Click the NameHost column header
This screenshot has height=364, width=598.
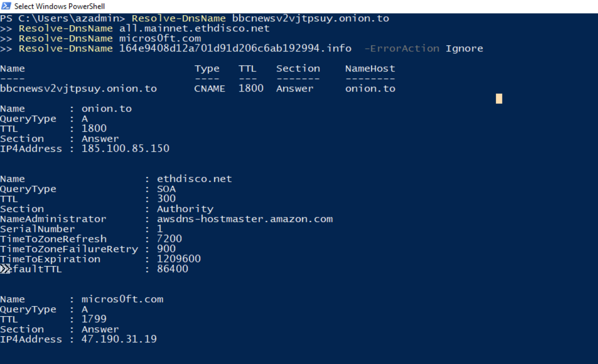370,68
